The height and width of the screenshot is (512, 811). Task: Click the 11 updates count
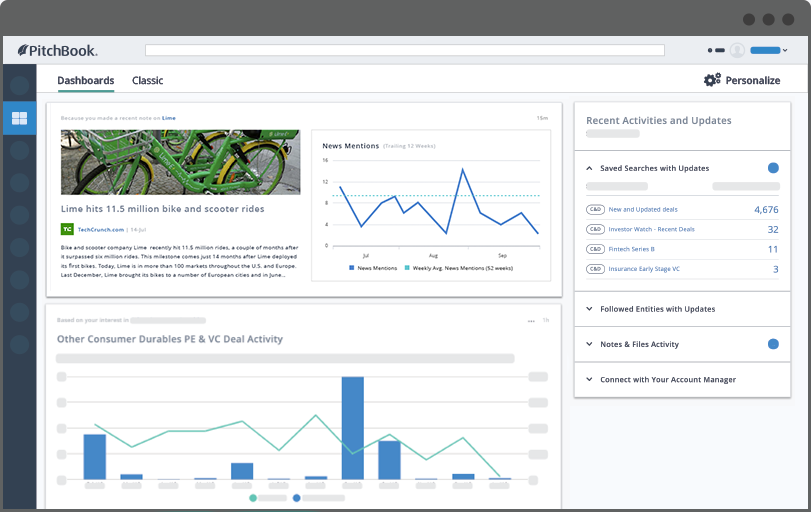(x=773, y=249)
